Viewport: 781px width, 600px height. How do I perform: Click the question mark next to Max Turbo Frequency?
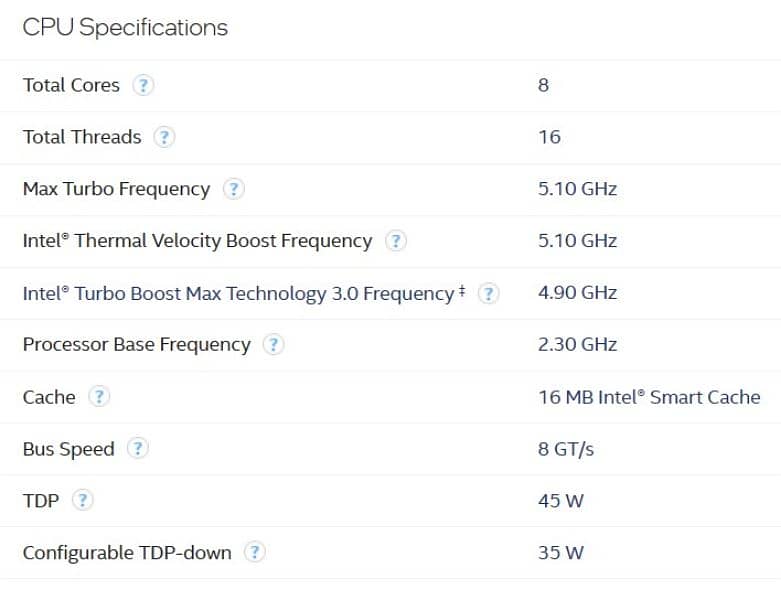pos(234,189)
